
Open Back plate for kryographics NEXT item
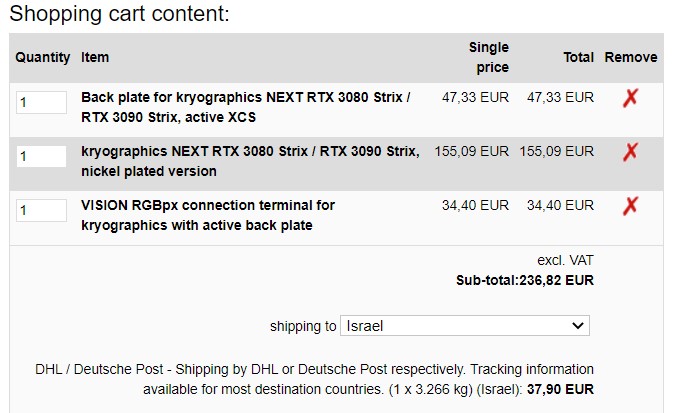pos(245,107)
